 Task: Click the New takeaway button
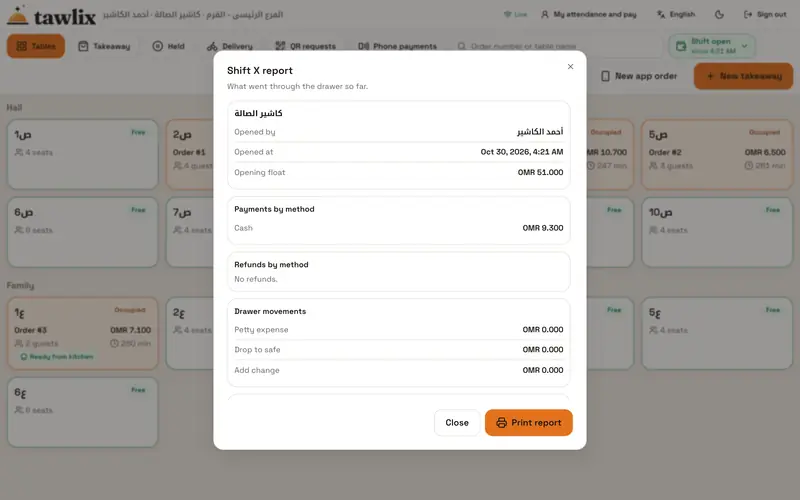743,76
